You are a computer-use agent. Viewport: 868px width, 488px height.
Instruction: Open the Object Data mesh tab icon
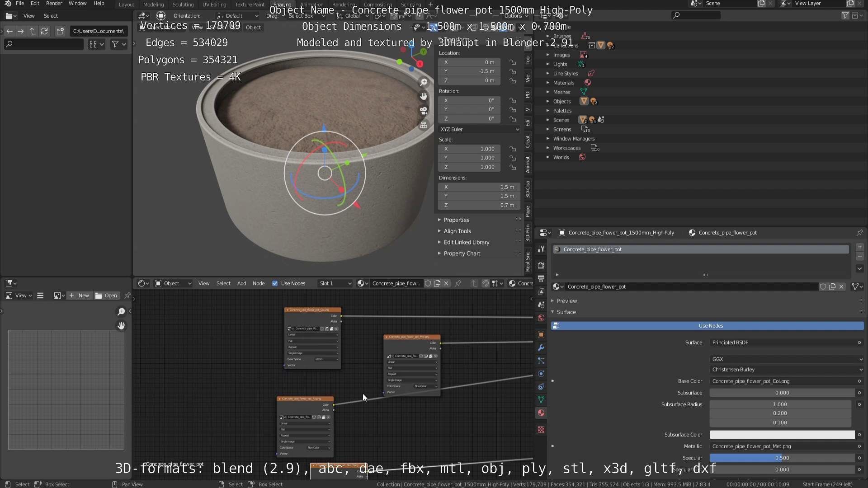(x=541, y=400)
